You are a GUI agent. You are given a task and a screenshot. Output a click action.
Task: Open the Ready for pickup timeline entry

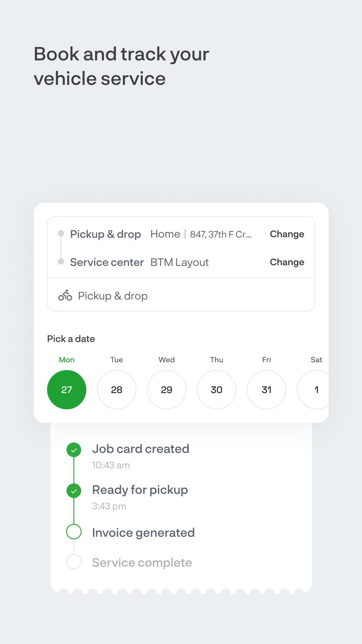point(140,490)
